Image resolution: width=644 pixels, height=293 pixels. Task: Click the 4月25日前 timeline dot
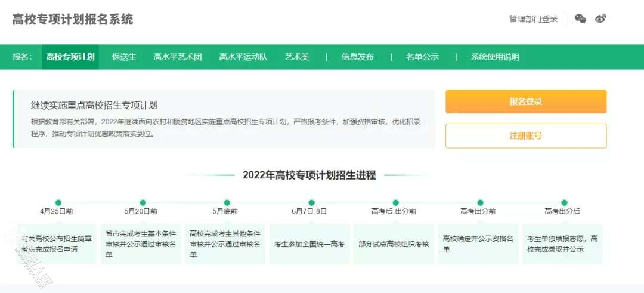point(58,202)
